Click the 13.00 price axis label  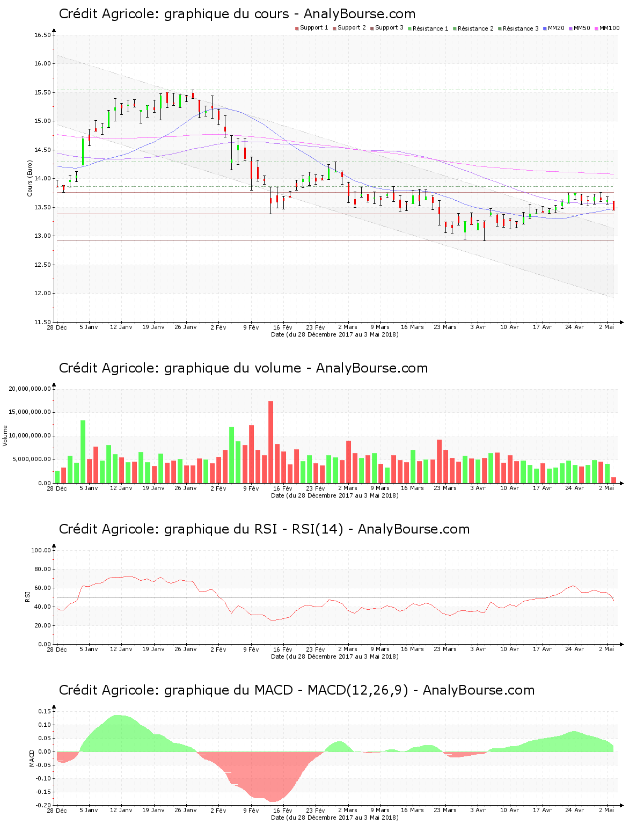pos(42,236)
